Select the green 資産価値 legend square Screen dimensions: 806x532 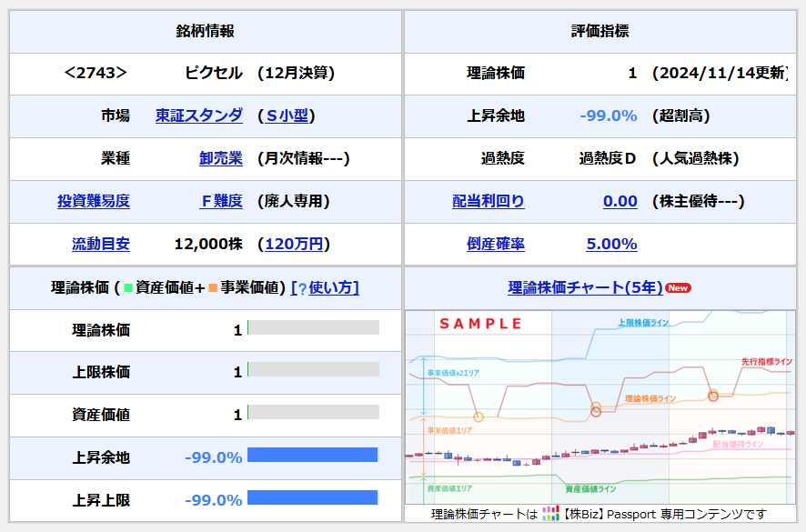[126, 288]
